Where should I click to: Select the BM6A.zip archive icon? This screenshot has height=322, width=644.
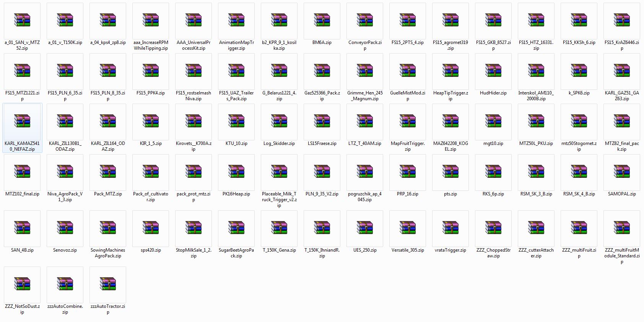322,20
